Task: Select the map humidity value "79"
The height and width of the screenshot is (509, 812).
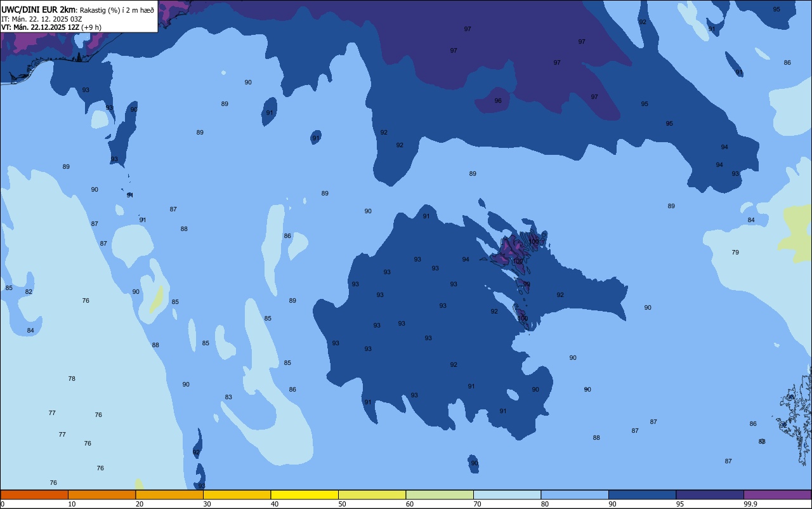Action: tap(735, 253)
